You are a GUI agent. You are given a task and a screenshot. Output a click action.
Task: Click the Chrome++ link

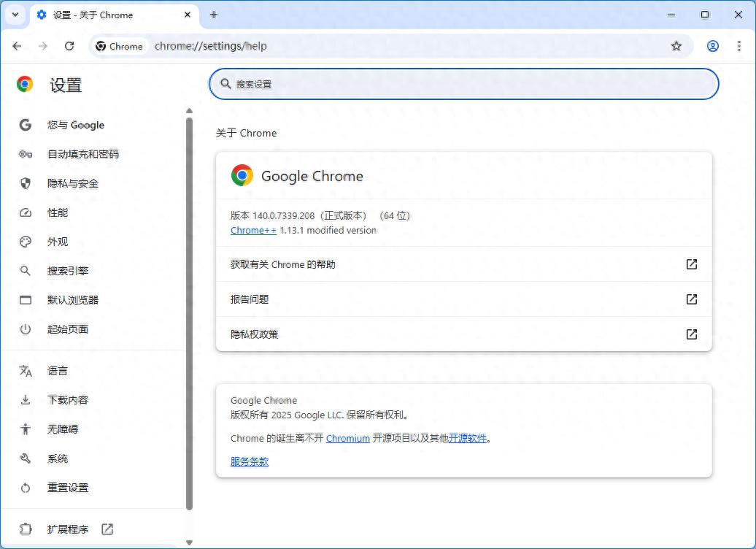pyautogui.click(x=254, y=230)
